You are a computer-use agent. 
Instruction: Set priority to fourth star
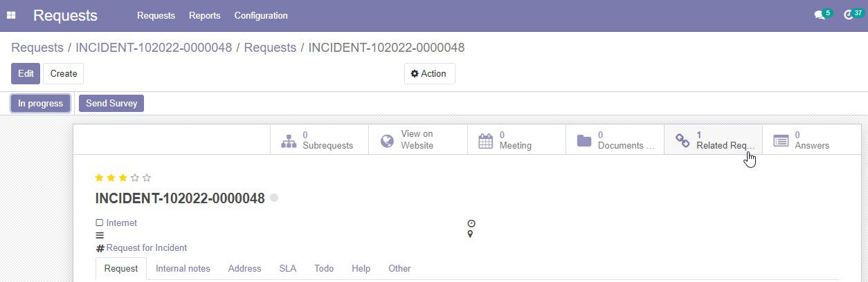(134, 178)
